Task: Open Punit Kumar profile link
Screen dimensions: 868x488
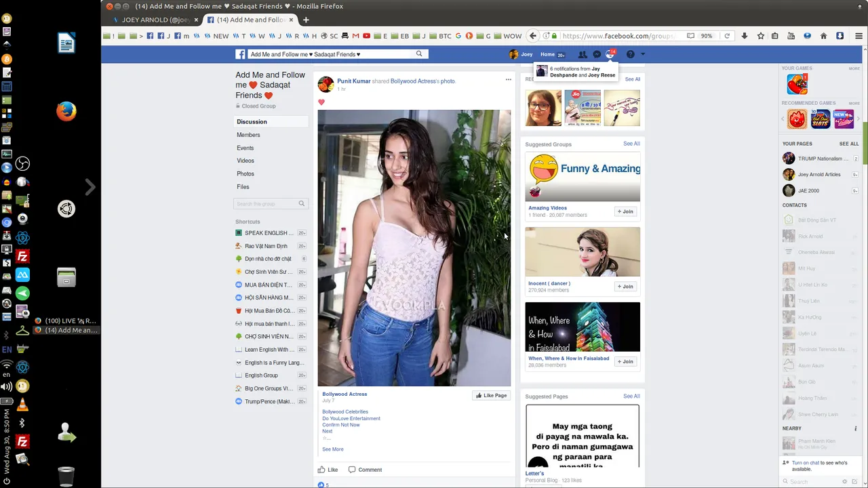Action: (354, 81)
